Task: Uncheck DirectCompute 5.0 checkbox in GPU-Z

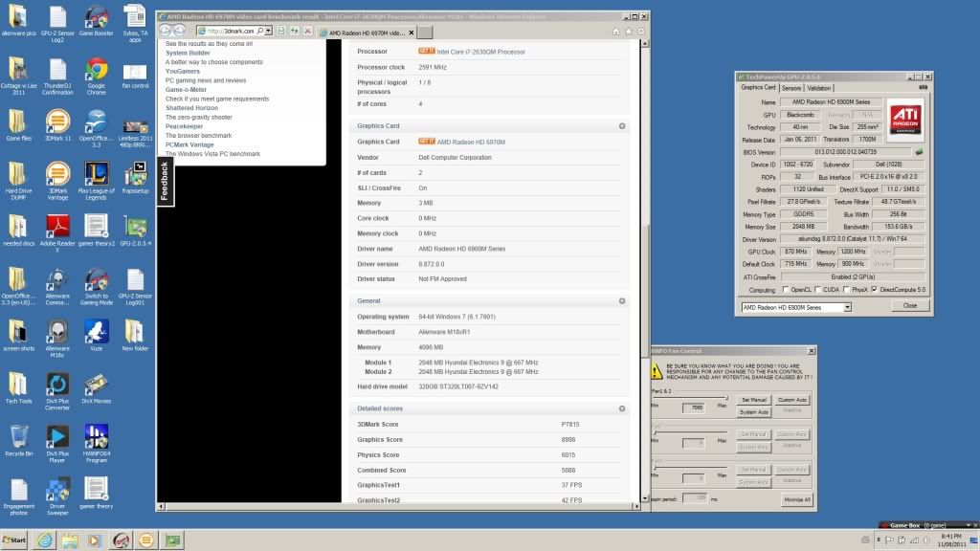Action: [x=875, y=289]
